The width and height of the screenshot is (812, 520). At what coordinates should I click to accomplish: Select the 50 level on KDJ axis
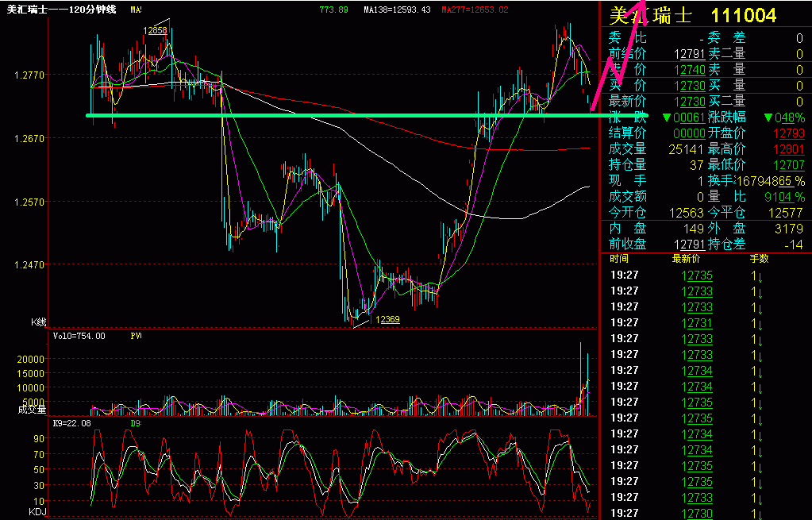39,470
